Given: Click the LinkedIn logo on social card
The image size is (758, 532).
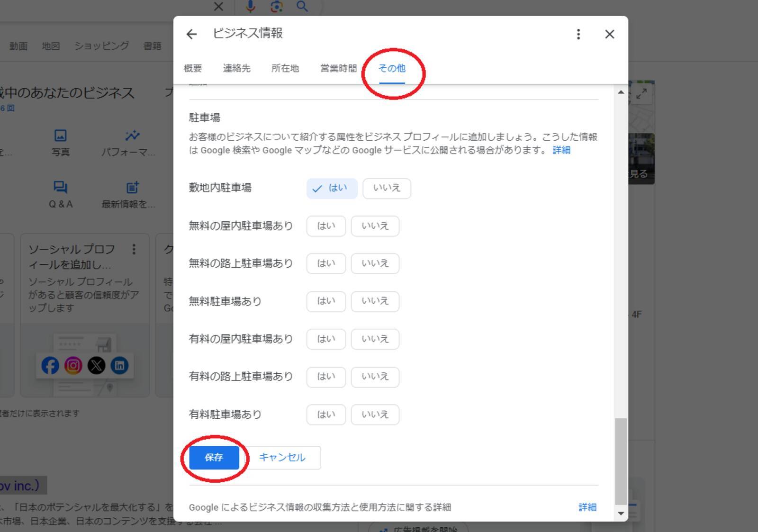Looking at the screenshot, I should (x=119, y=365).
